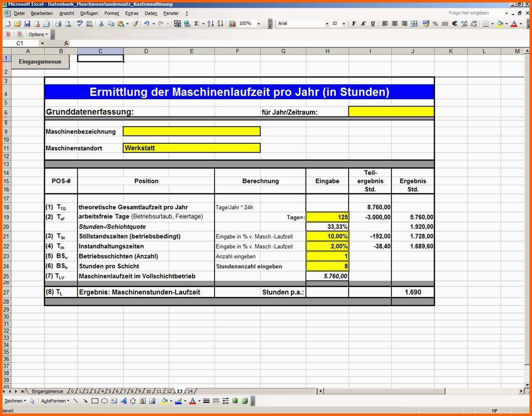Image resolution: width=532 pixels, height=416 pixels.
Task: Switch to the Eingangsmenue sheet tab
Action: coord(47,391)
